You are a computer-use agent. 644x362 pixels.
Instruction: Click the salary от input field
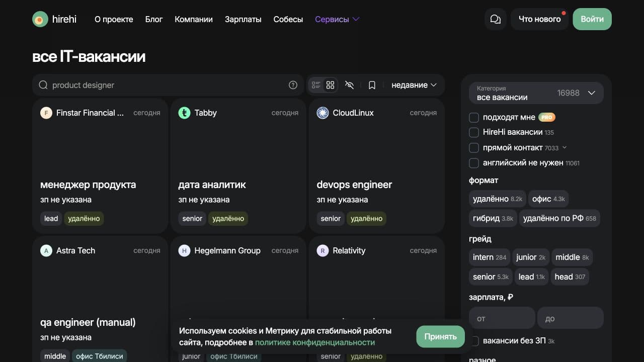click(502, 318)
